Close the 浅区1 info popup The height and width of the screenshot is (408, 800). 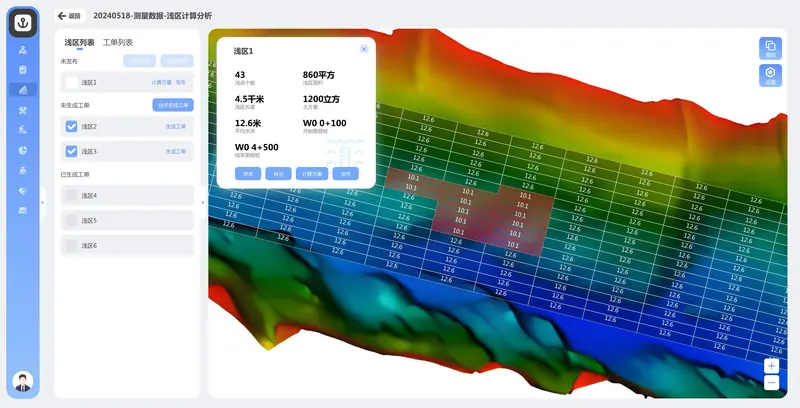[x=364, y=49]
